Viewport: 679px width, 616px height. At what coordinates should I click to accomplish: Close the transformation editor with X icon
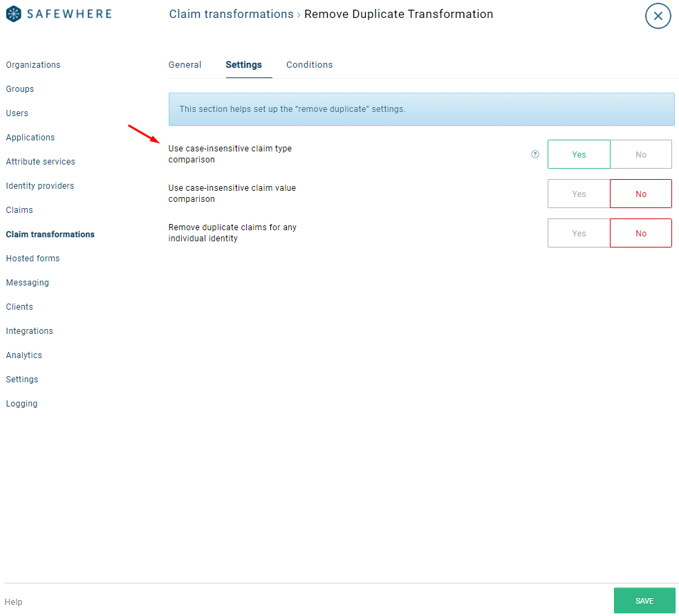(658, 16)
